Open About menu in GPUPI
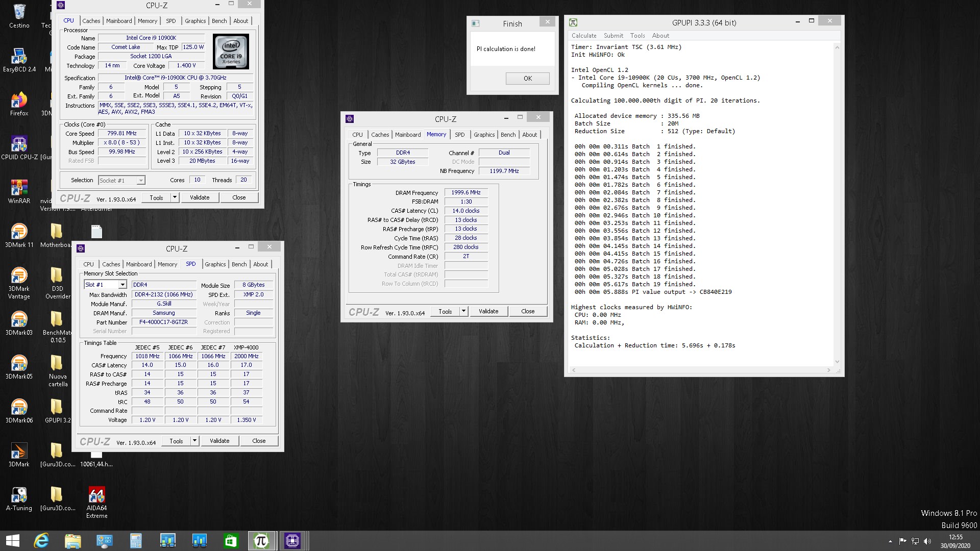 click(x=660, y=36)
